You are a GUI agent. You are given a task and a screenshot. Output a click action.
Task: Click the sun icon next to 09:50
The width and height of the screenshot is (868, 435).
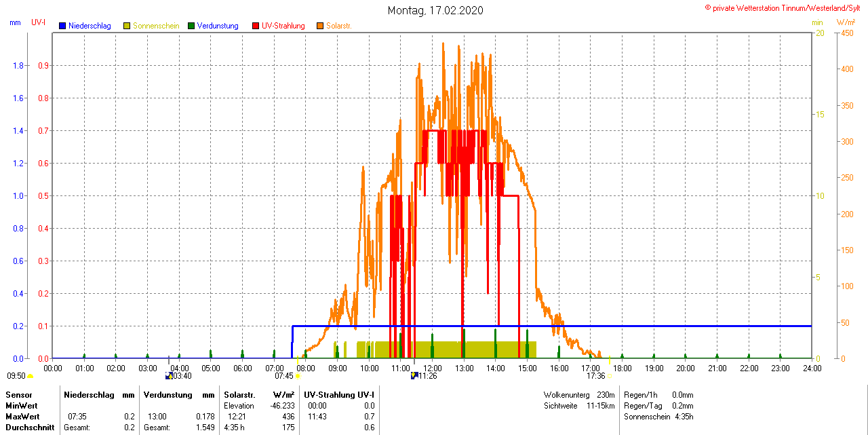pos(30,376)
